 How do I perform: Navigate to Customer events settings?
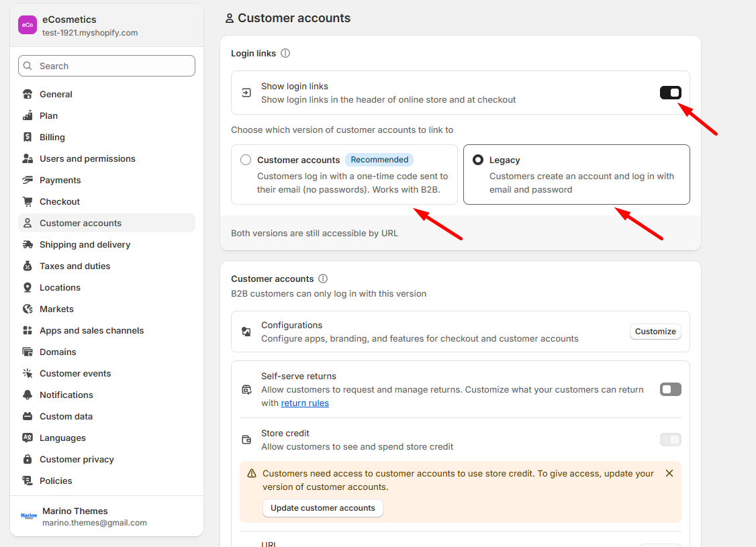pyautogui.click(x=107, y=373)
